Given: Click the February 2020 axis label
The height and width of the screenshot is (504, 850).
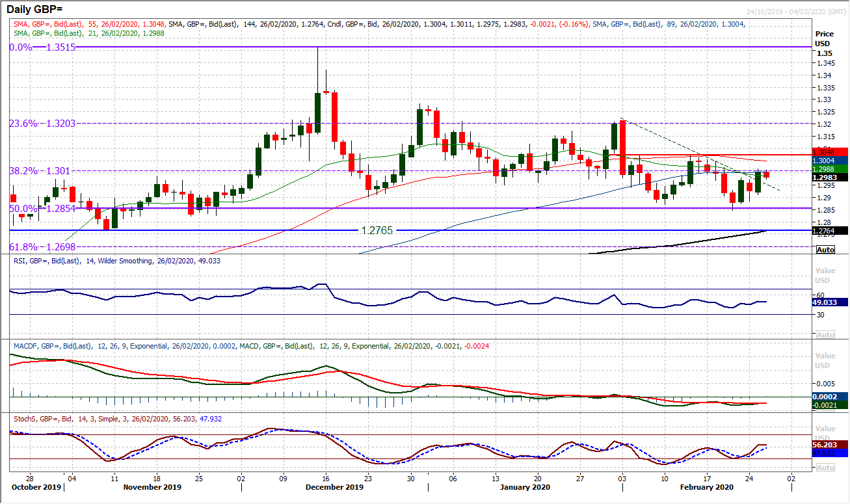Looking at the screenshot, I should pos(706,486).
